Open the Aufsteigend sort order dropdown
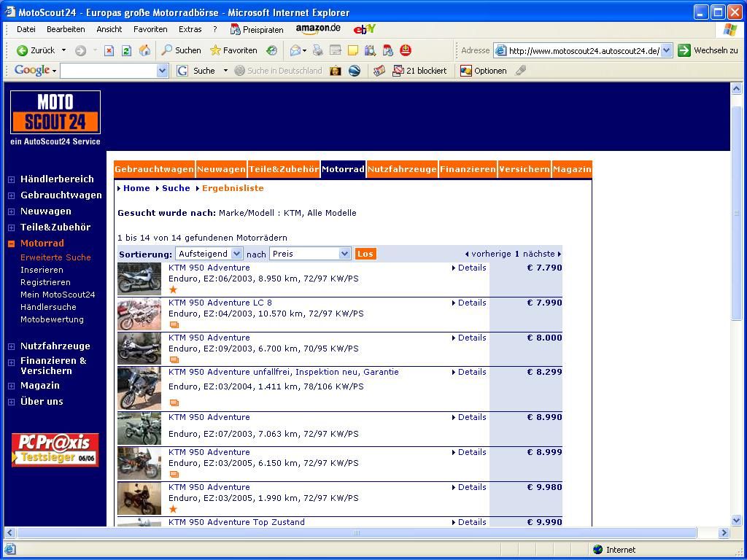 209,254
